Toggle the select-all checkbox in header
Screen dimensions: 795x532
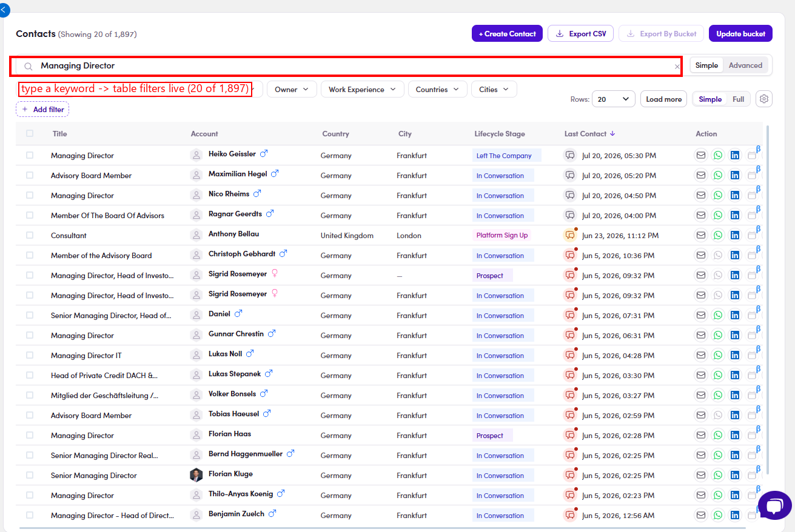(x=30, y=133)
